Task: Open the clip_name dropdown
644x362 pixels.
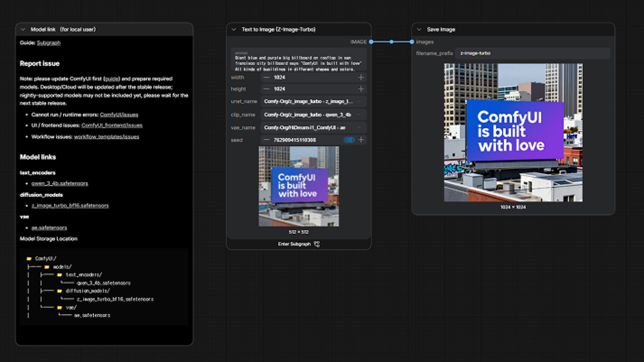Action: (314, 114)
